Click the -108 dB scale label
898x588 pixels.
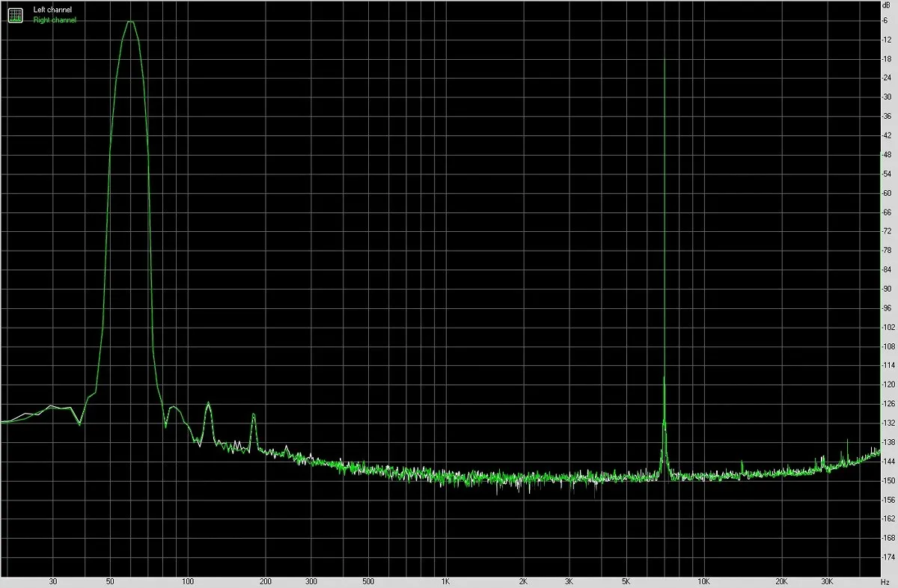tap(889, 346)
